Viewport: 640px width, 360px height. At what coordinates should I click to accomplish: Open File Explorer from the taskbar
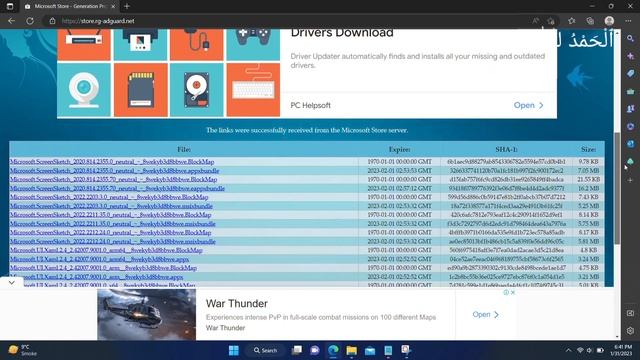point(351,350)
